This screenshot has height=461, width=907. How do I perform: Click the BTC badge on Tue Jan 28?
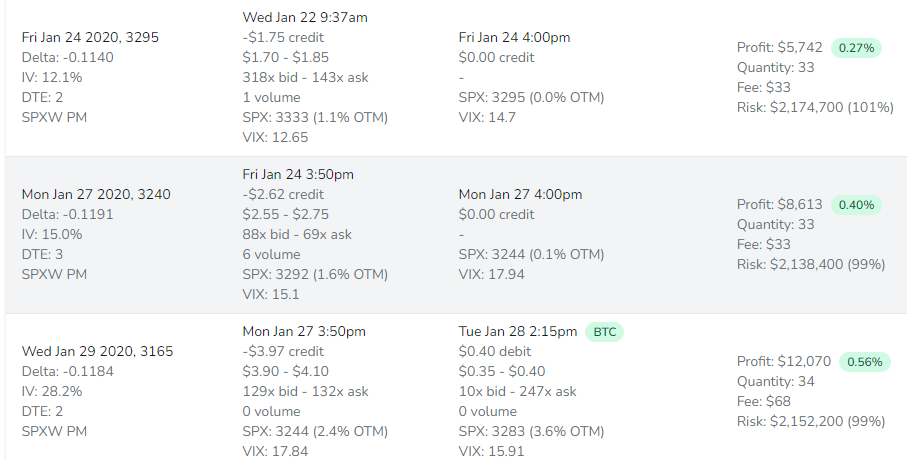[602, 331]
